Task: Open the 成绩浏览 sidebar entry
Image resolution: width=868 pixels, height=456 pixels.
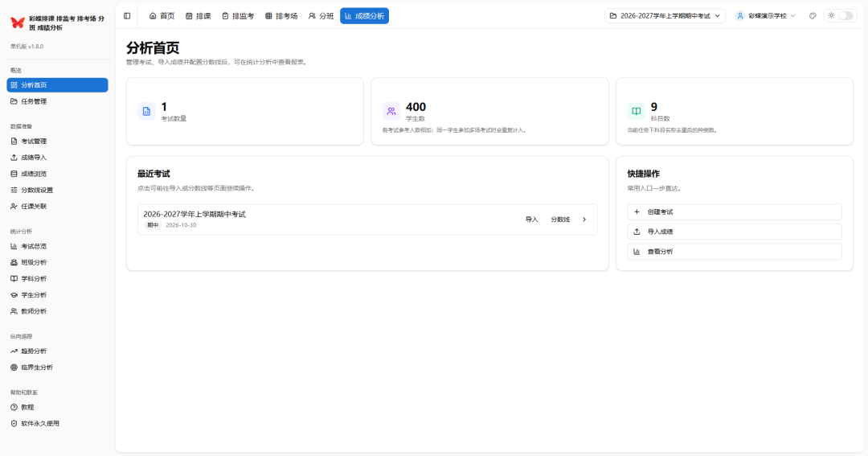Action: (57, 174)
